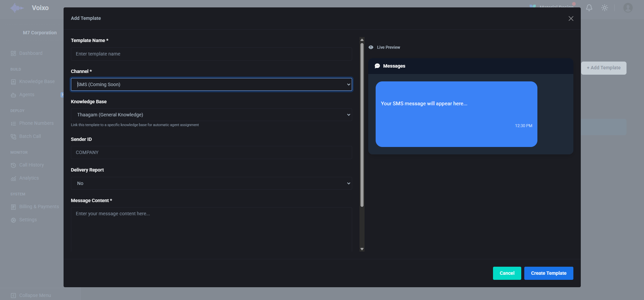Viewport: 644px width, 300px height.
Task: Click the Settings menu label
Action: tap(28, 220)
